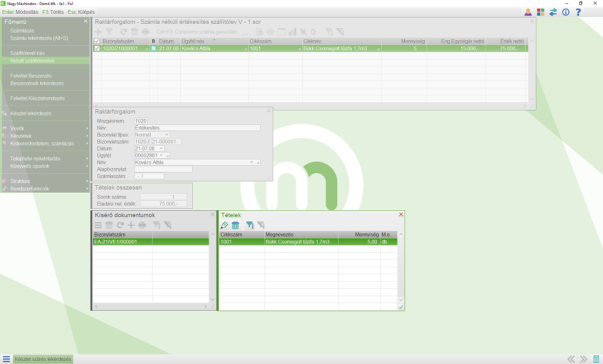Open the info circle icon
This screenshot has width=603, height=364.
[565, 12]
